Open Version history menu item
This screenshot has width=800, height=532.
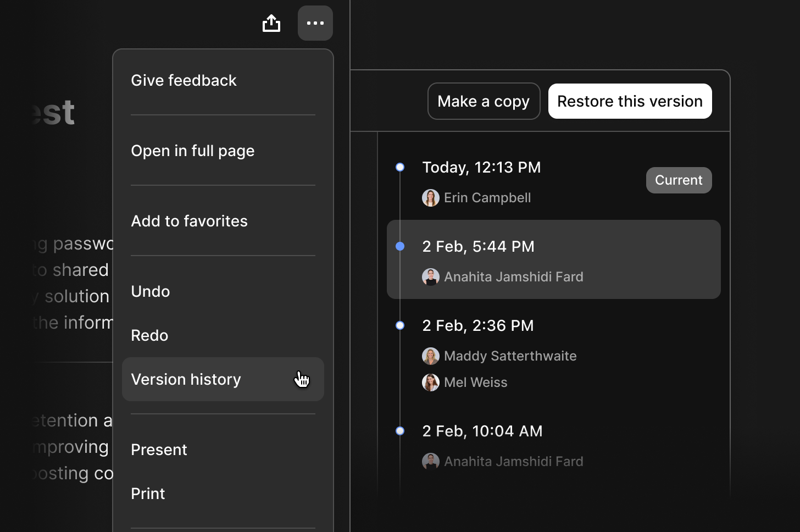(x=223, y=379)
